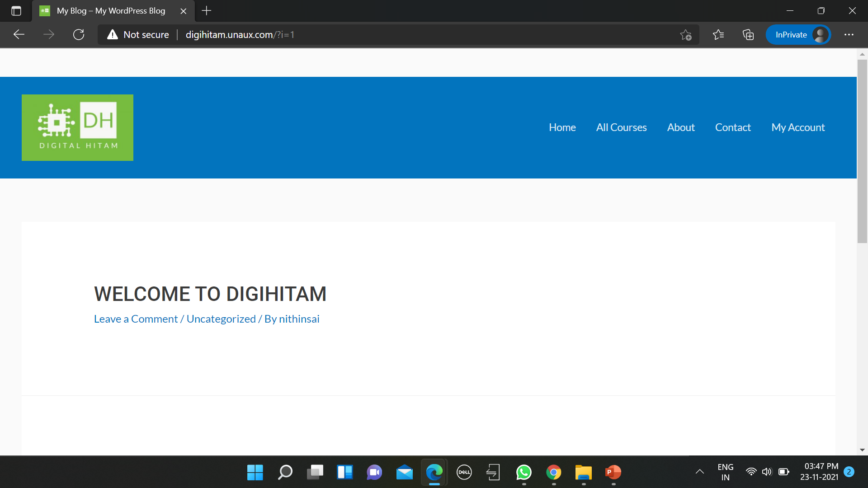This screenshot has height=488, width=868.
Task: Add this page to favorites
Action: (686, 35)
